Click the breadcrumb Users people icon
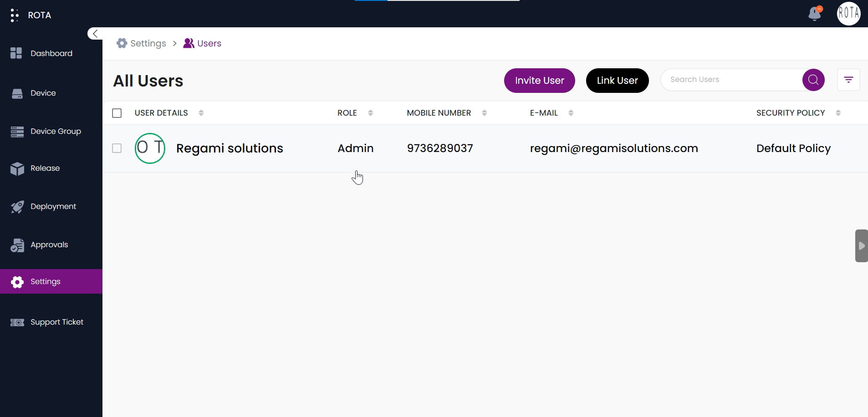The width and height of the screenshot is (868, 417). (189, 43)
